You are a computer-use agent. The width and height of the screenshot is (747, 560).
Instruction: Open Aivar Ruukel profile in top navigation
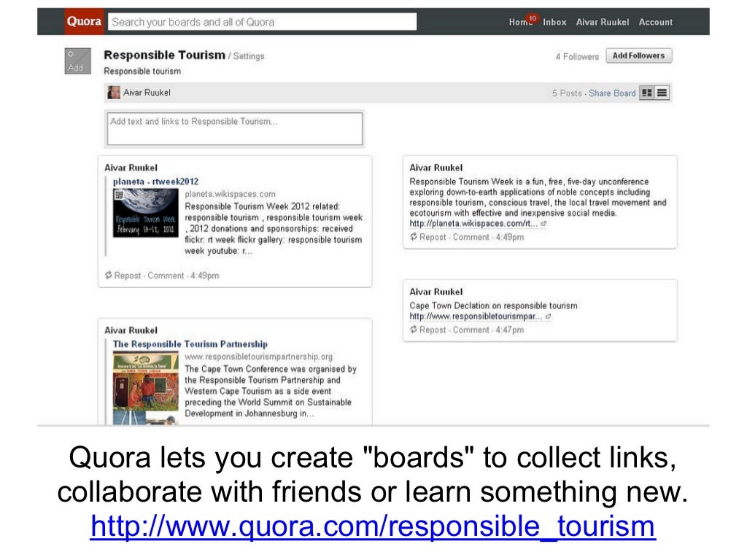point(602,22)
